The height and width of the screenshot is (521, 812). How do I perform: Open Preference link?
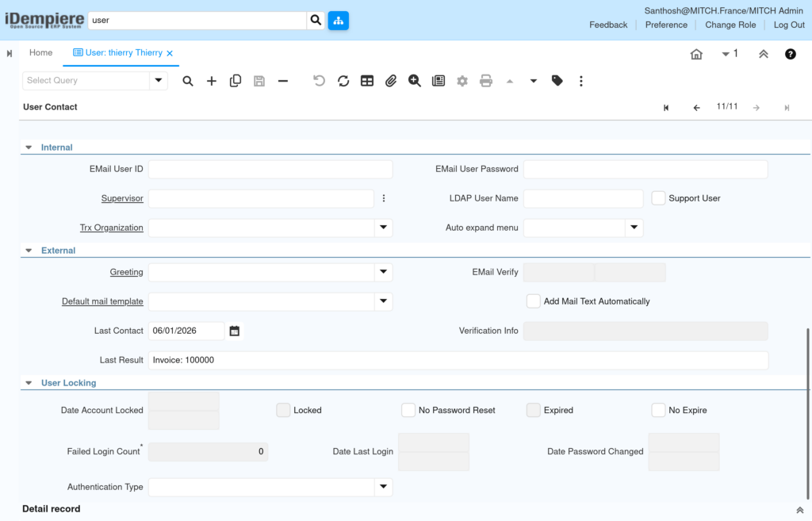666,25
